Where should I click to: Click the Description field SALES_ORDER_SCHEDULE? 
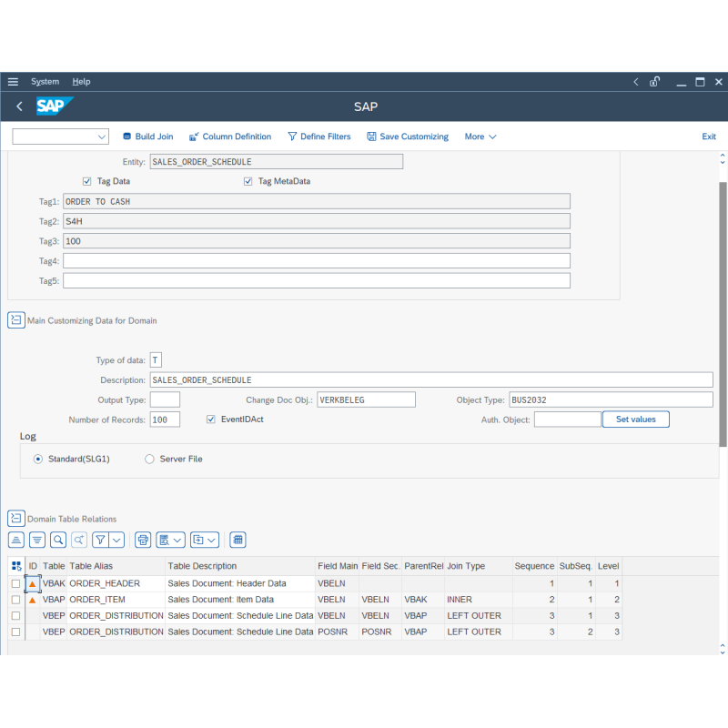click(x=431, y=379)
